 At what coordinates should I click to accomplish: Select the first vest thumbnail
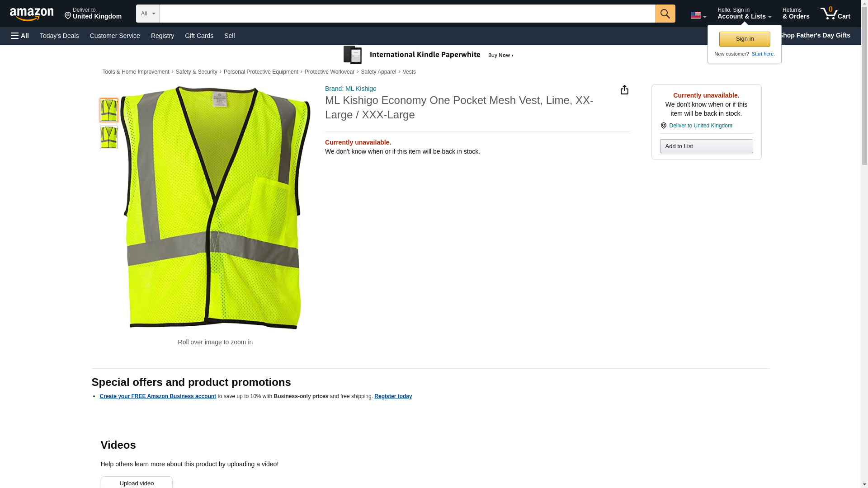click(x=108, y=110)
